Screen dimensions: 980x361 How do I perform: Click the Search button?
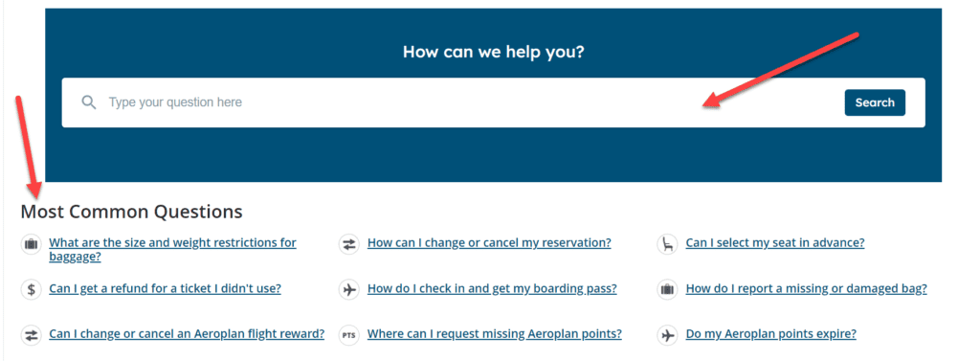coord(875,102)
